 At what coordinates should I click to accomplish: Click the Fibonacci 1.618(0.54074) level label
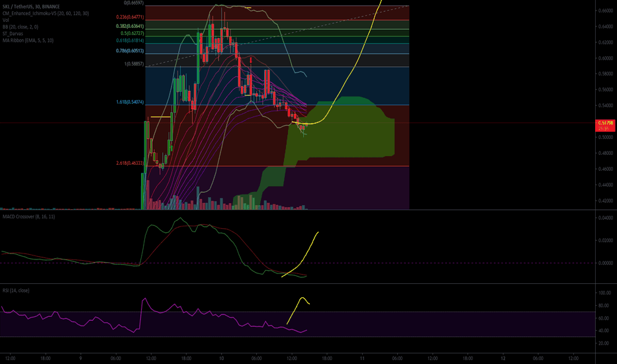click(130, 102)
